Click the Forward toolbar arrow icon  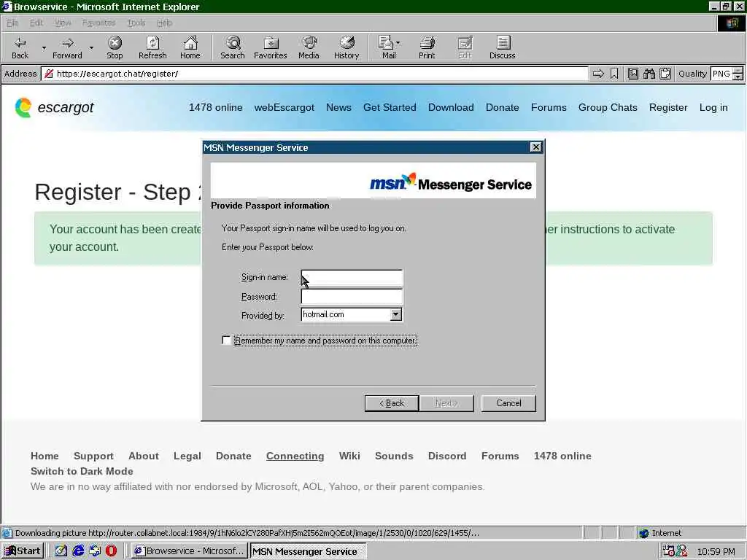68,43
